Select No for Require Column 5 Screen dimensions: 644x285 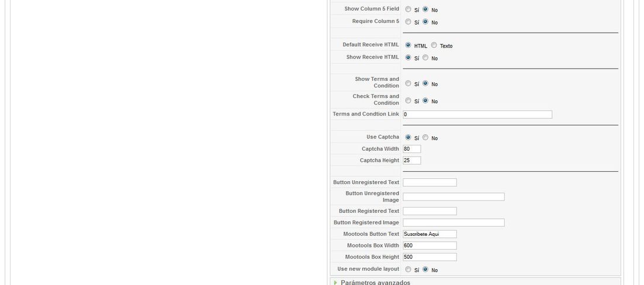(425, 21)
